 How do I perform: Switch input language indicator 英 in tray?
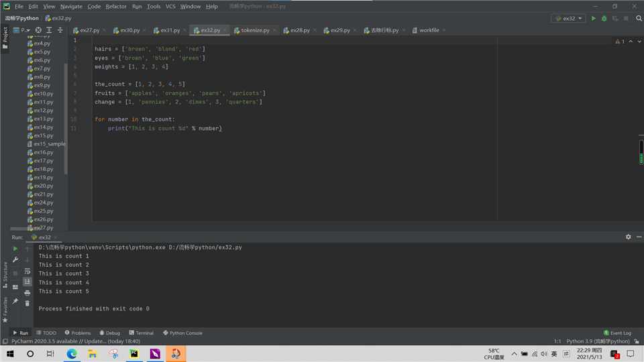point(554,354)
